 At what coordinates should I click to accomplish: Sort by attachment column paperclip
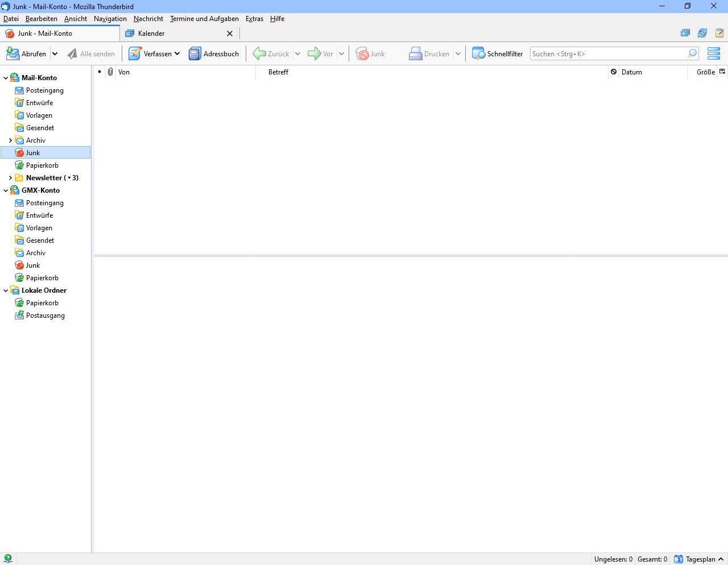point(110,72)
